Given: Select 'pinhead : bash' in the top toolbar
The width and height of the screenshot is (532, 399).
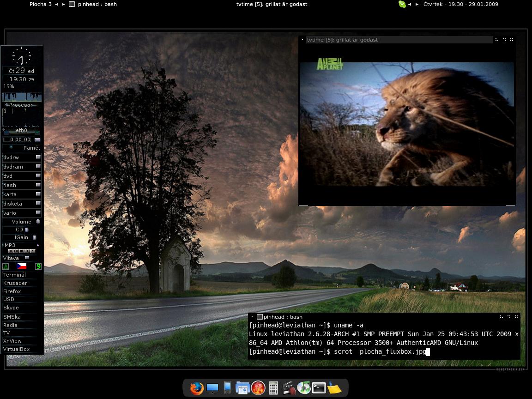Looking at the screenshot, I should tap(97, 5).
